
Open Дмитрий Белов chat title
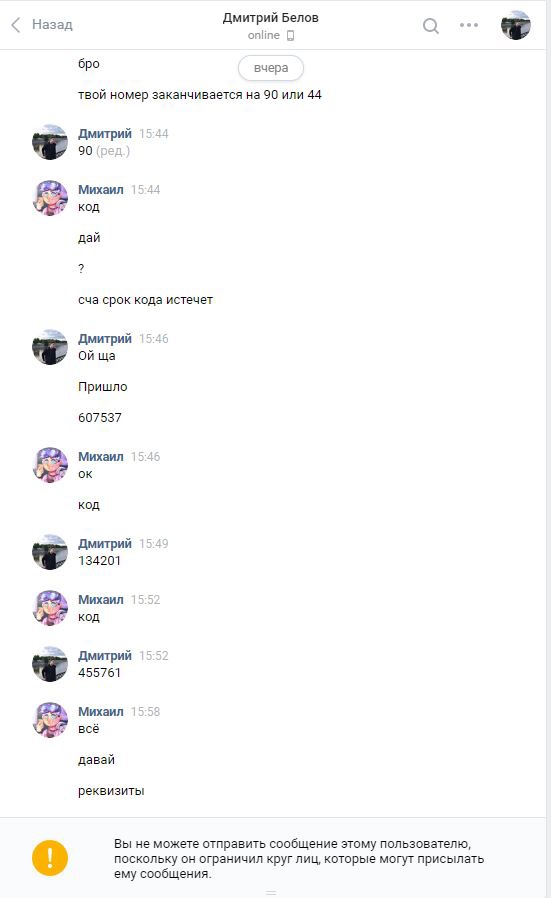click(x=270, y=18)
